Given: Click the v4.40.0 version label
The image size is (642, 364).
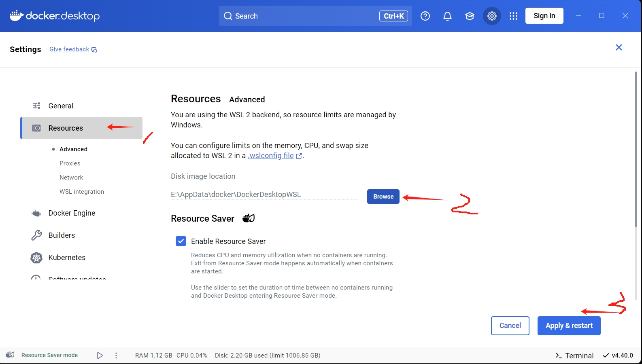Looking at the screenshot, I should click(x=622, y=355).
